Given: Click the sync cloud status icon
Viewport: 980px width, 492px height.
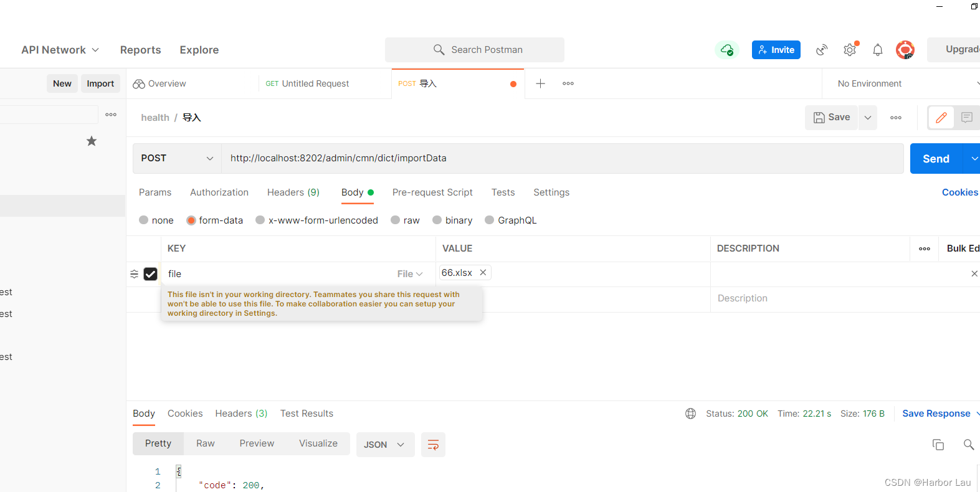Looking at the screenshot, I should pyautogui.click(x=726, y=50).
